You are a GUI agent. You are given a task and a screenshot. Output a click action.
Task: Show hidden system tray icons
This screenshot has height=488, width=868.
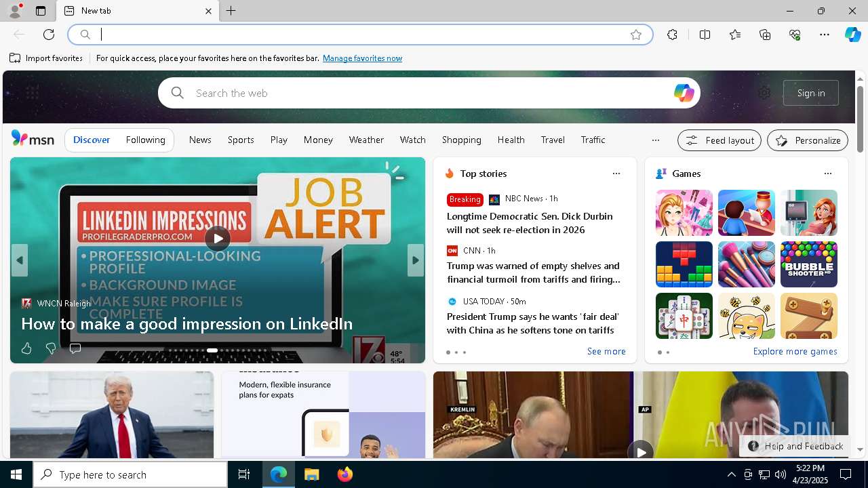[x=732, y=474]
